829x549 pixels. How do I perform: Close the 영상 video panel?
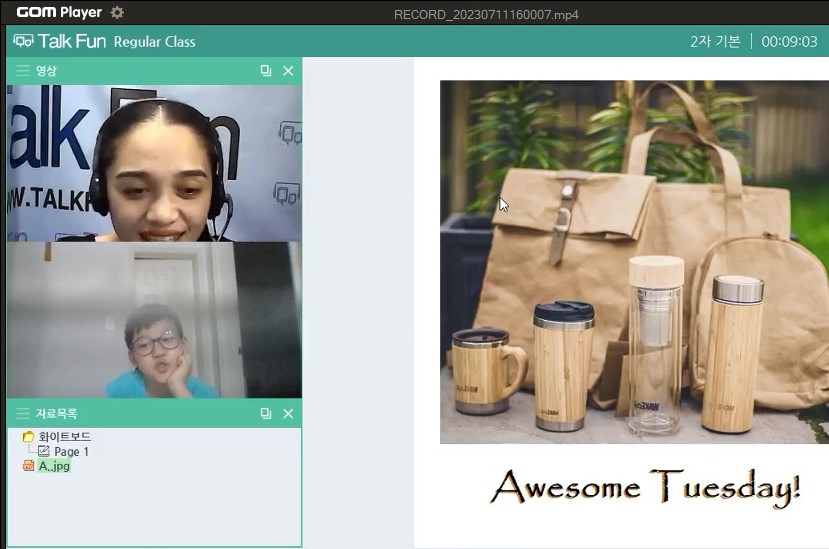[x=288, y=71]
